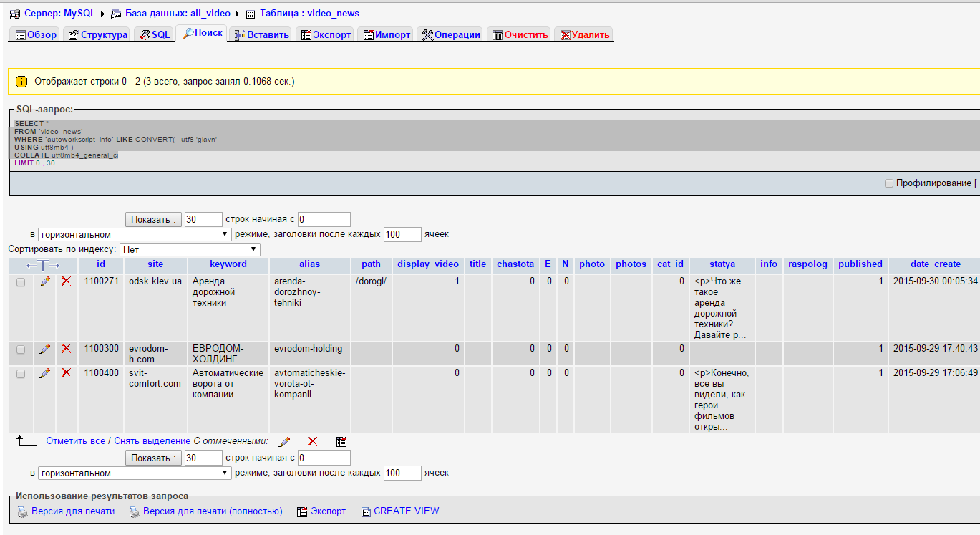Open the Сортировать по индексу dropdown
980x535 pixels.
tap(190, 249)
